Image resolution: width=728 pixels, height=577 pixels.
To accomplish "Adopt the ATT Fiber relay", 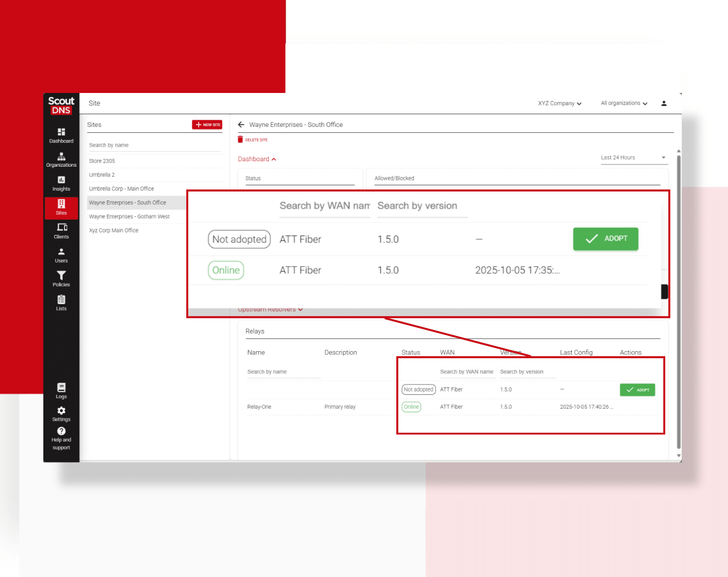I will pos(605,239).
